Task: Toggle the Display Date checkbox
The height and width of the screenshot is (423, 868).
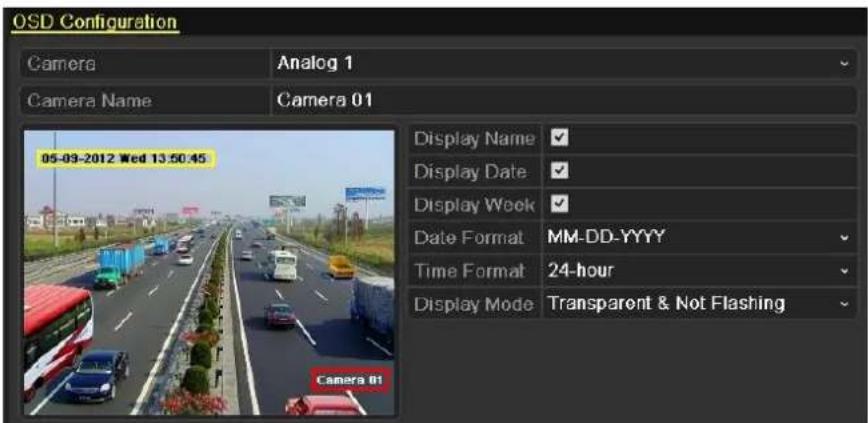Action: 560,171
